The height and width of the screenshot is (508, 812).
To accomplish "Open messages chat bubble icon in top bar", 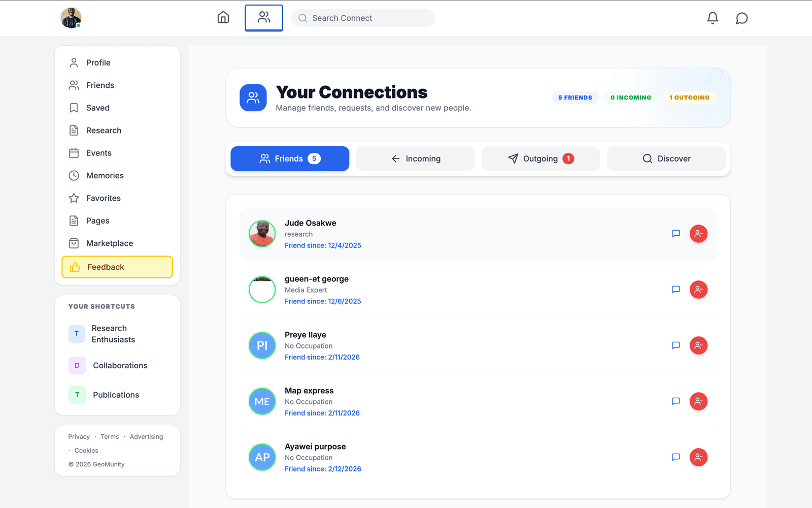I will point(741,18).
